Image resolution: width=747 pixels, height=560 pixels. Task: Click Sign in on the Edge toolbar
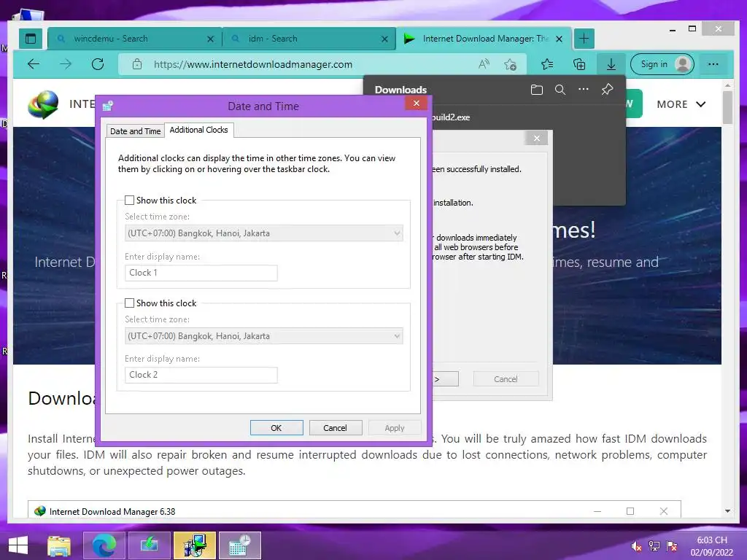pyautogui.click(x=662, y=64)
